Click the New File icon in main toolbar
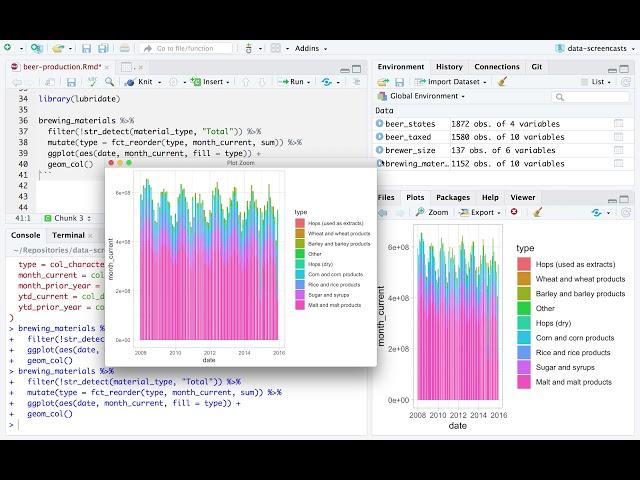 [x=7, y=48]
